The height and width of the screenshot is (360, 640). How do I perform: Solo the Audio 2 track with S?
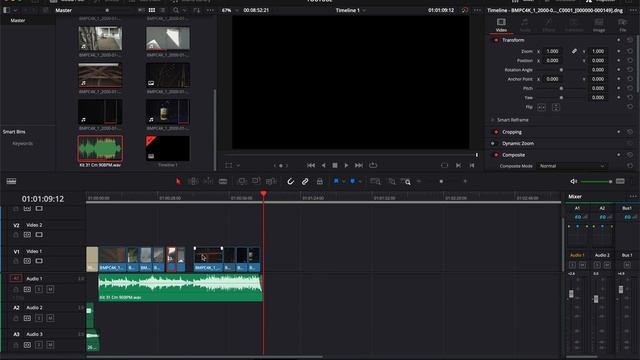pos(39,318)
